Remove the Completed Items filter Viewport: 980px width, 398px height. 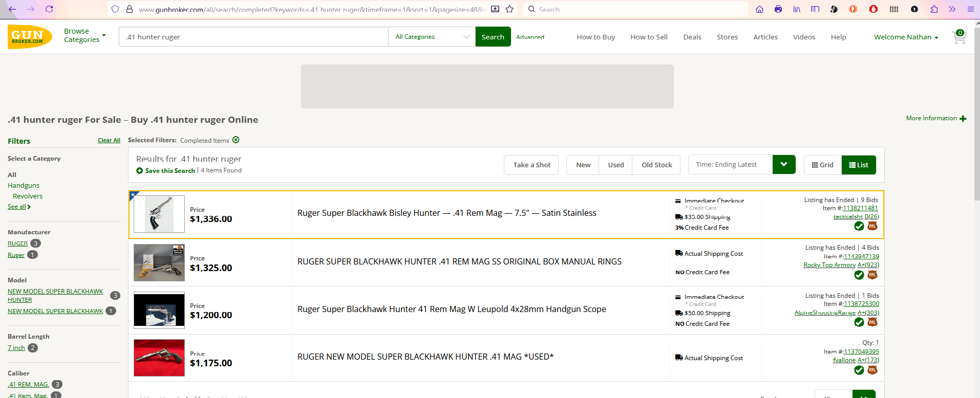[x=236, y=140]
